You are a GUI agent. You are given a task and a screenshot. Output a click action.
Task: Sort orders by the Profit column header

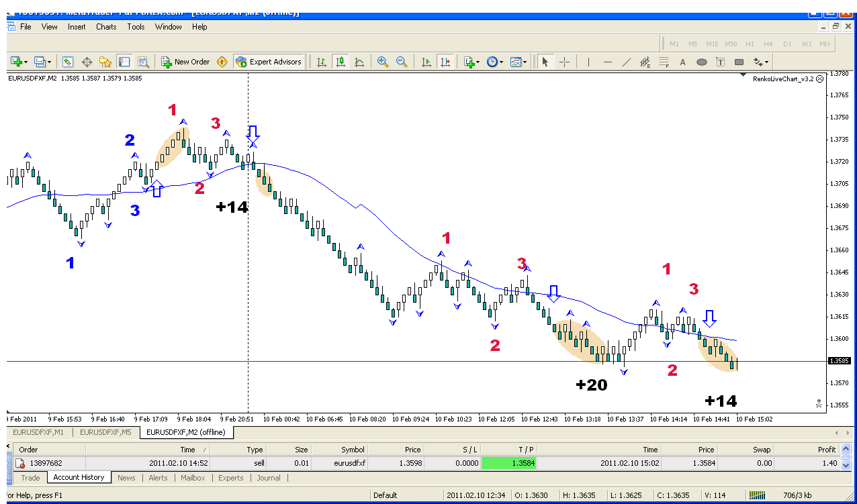tap(826, 450)
